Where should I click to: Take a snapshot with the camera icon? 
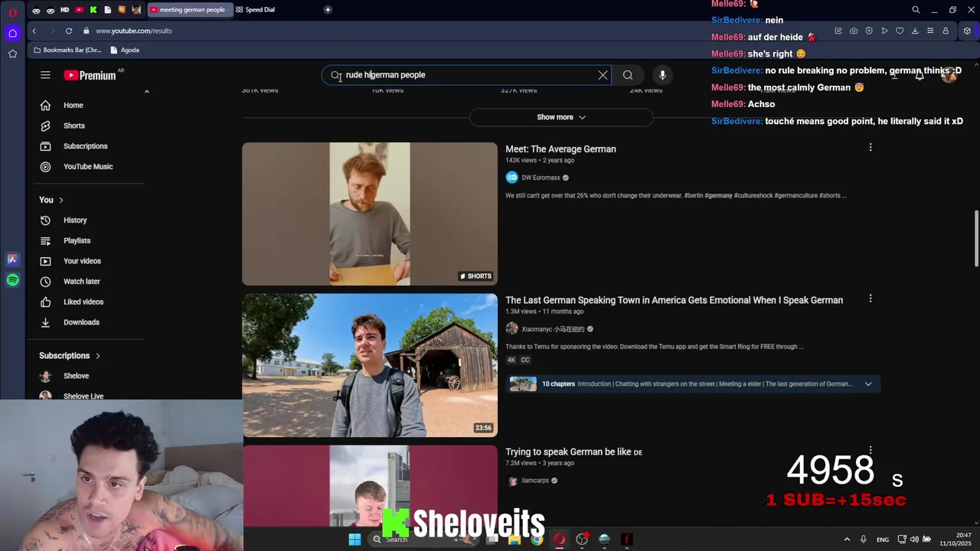pos(854,31)
